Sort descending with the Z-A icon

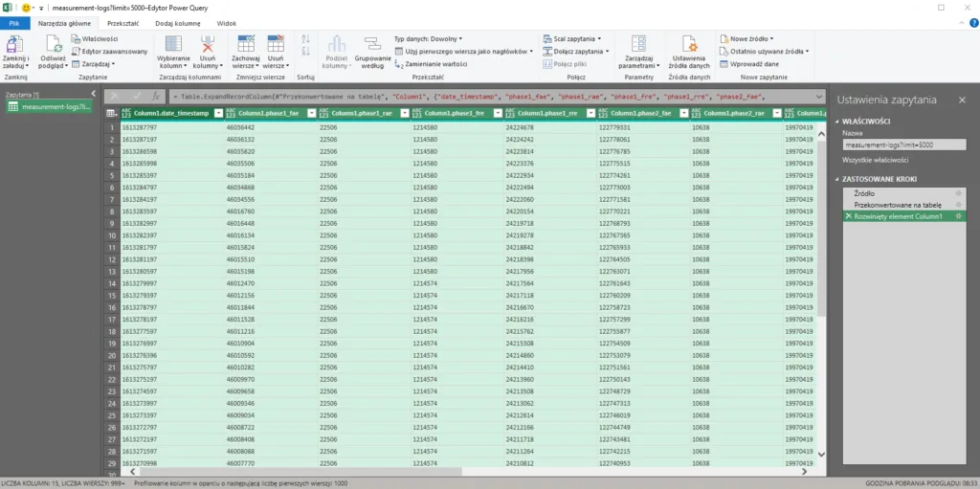pyautogui.click(x=305, y=52)
